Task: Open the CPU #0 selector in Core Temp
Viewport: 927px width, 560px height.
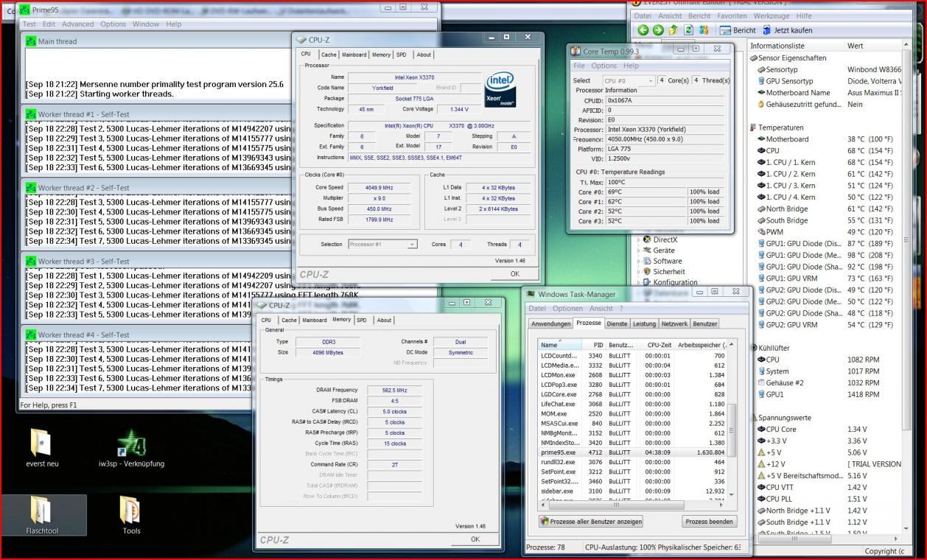Action: click(629, 80)
